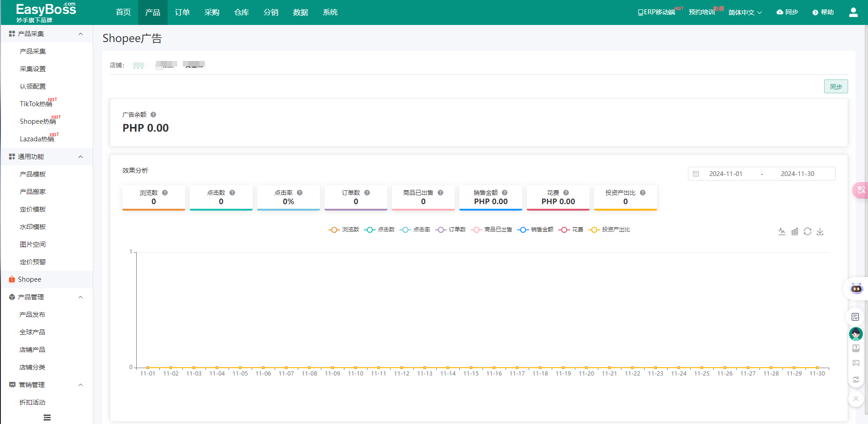Open the help manual floating icon

[x=856, y=348]
